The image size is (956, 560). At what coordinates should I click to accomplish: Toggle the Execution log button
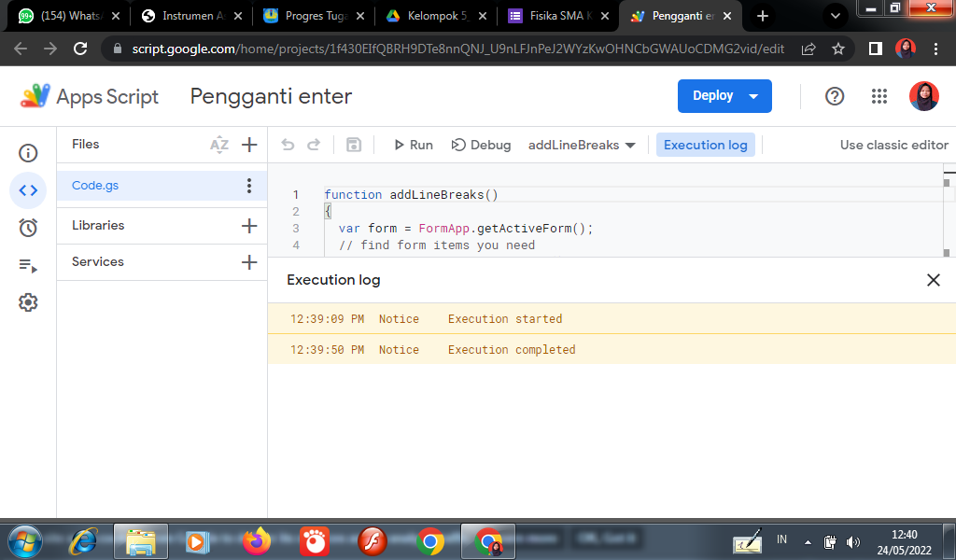click(x=705, y=145)
